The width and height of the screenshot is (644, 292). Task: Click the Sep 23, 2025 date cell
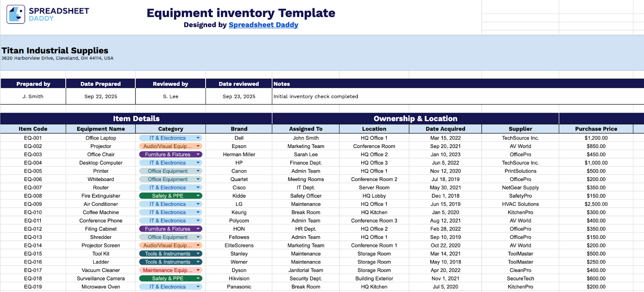239,97
